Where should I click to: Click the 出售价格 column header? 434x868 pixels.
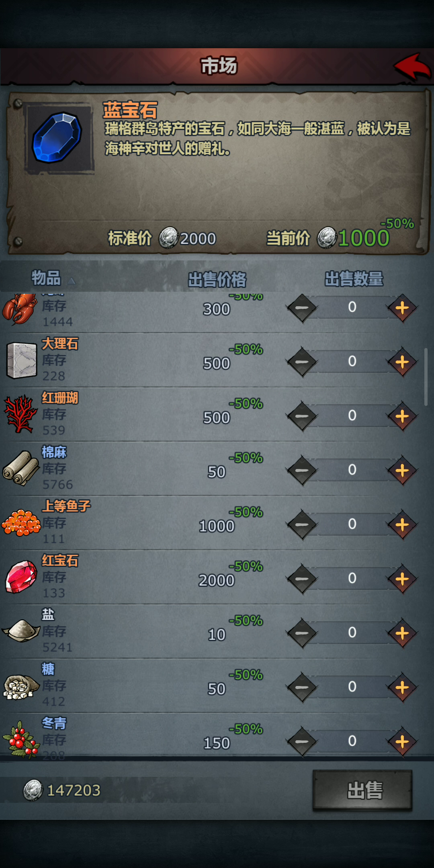(217, 279)
